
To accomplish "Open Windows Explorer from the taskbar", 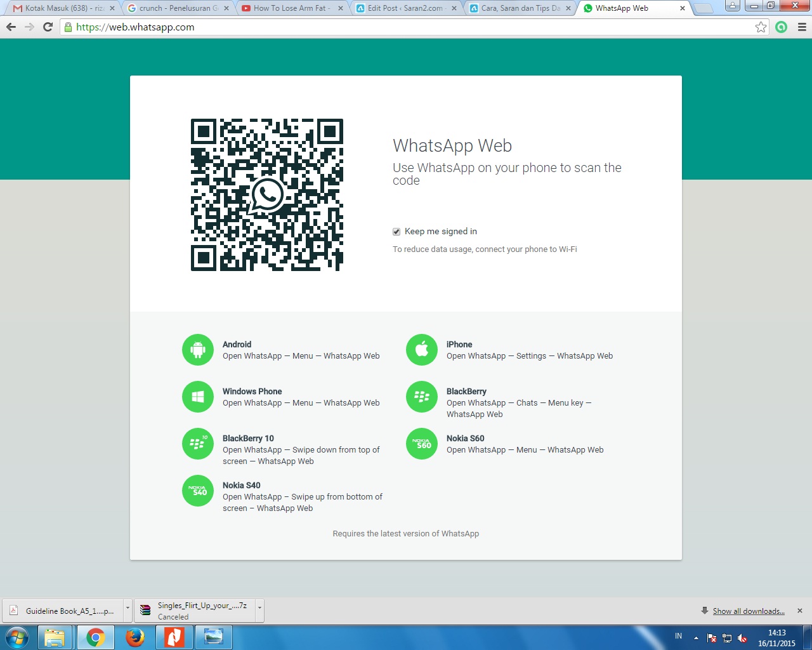I will (55, 637).
